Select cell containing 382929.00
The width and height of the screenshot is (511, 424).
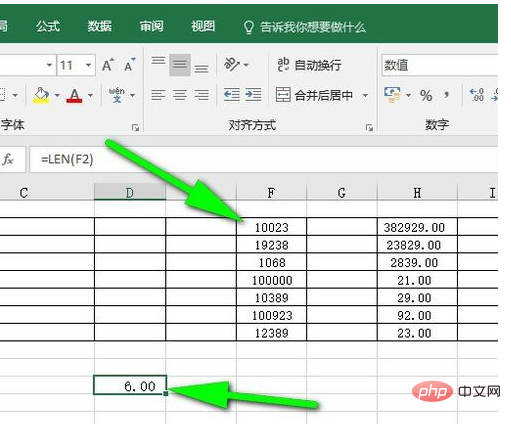point(417,227)
